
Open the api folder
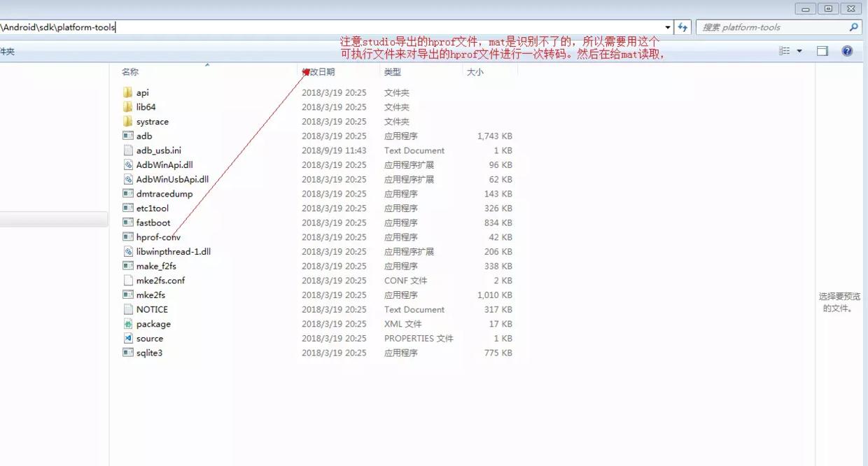coord(142,92)
